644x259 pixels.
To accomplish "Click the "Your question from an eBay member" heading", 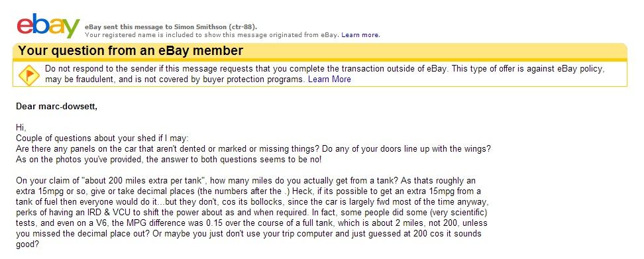I will (x=131, y=50).
